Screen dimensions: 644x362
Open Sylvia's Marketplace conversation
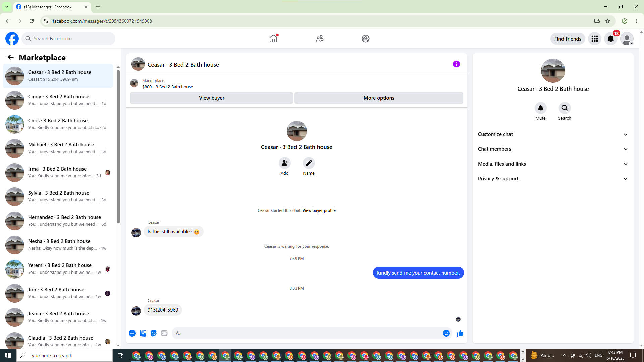point(58,196)
